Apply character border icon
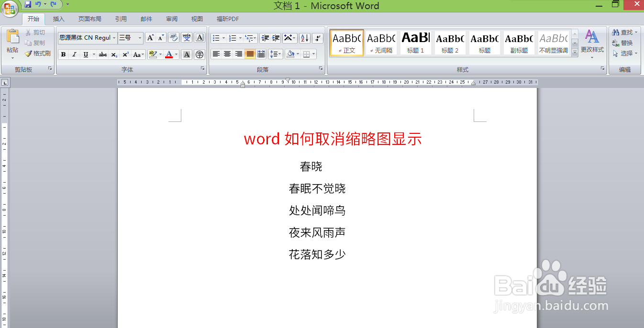 (200, 38)
